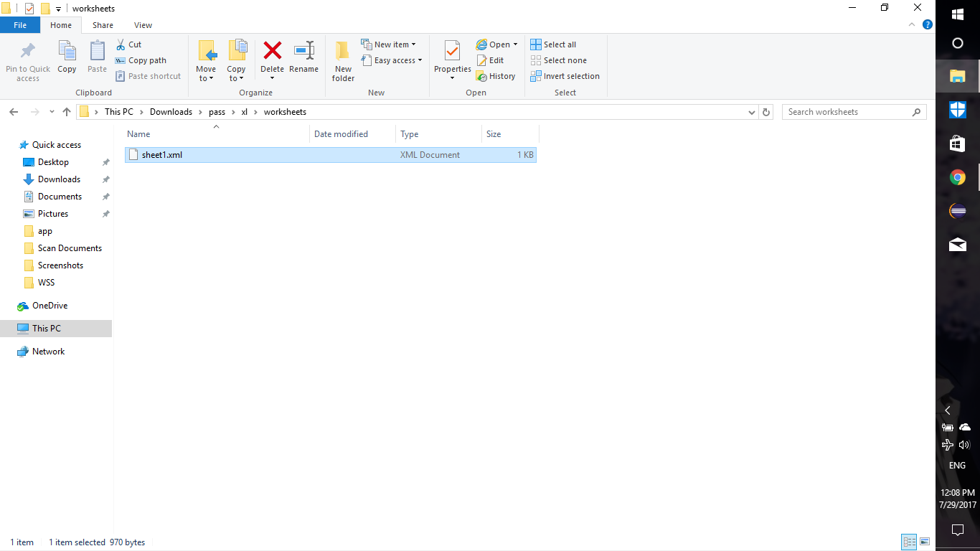This screenshot has width=980, height=551.
Task: Click the Cut scissors icon
Action: [121, 44]
